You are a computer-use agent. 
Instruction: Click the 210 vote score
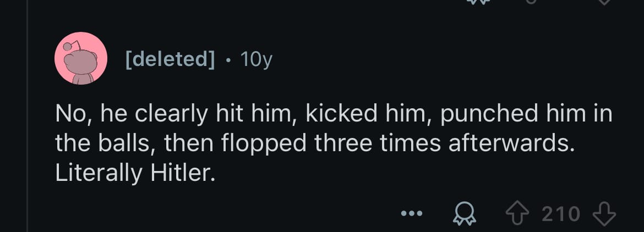(561, 213)
